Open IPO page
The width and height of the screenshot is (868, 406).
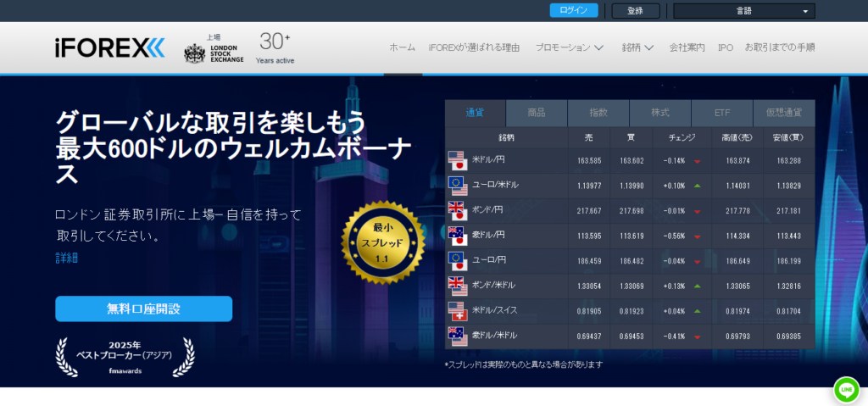click(x=726, y=47)
